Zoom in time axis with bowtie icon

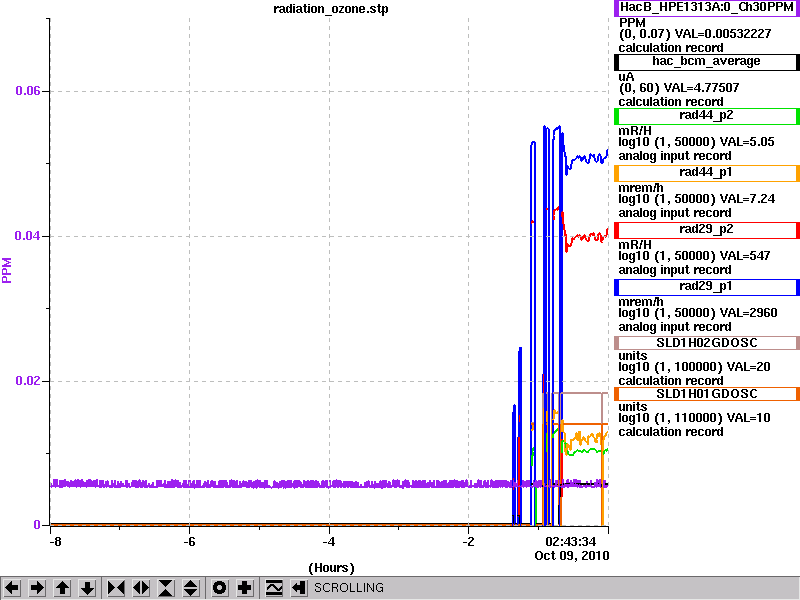pos(116,588)
